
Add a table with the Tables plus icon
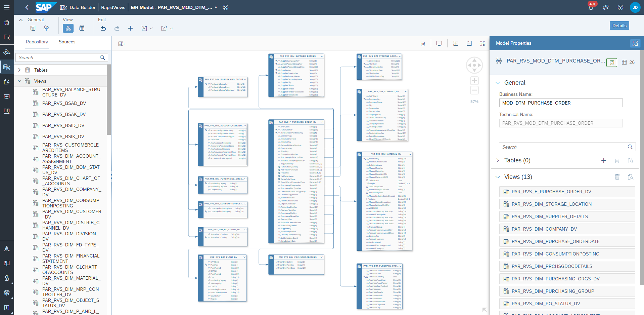point(603,160)
